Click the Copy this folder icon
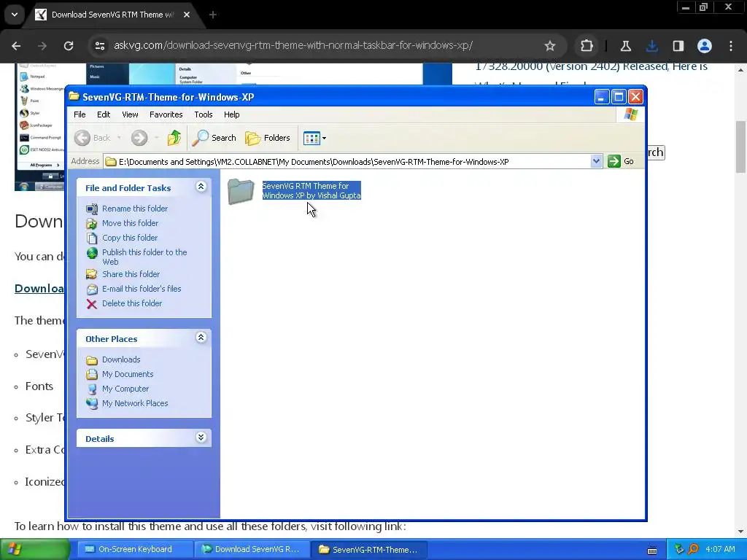747x560 pixels. click(91, 238)
